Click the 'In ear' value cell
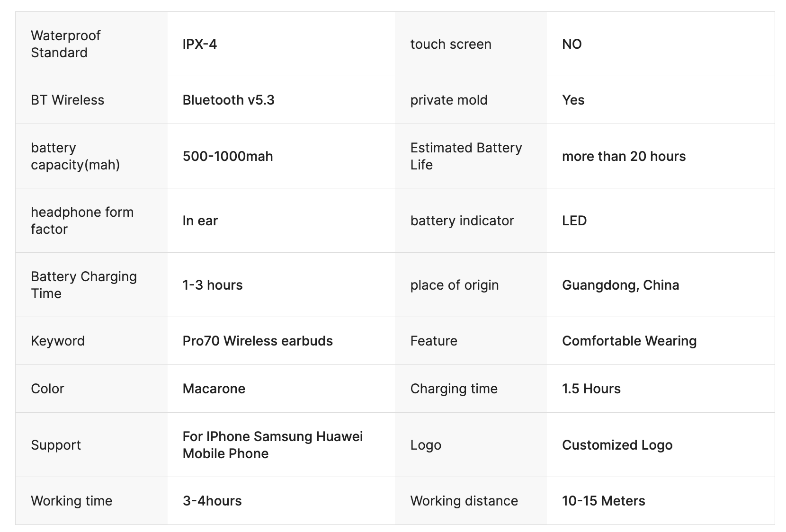Viewport: 786px width, 532px height. (x=200, y=221)
